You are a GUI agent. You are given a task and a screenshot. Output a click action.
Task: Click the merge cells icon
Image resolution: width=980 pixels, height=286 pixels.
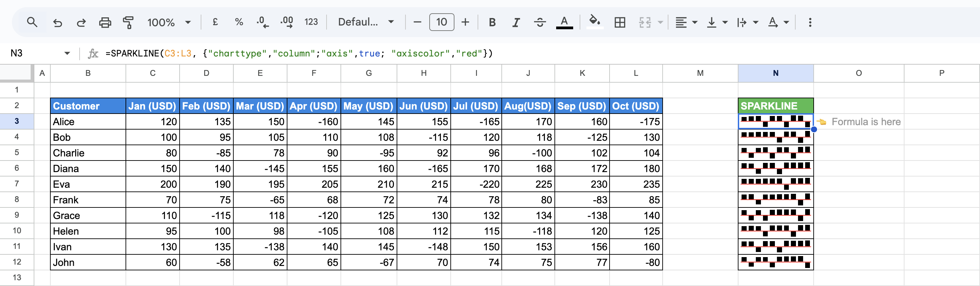tap(645, 22)
